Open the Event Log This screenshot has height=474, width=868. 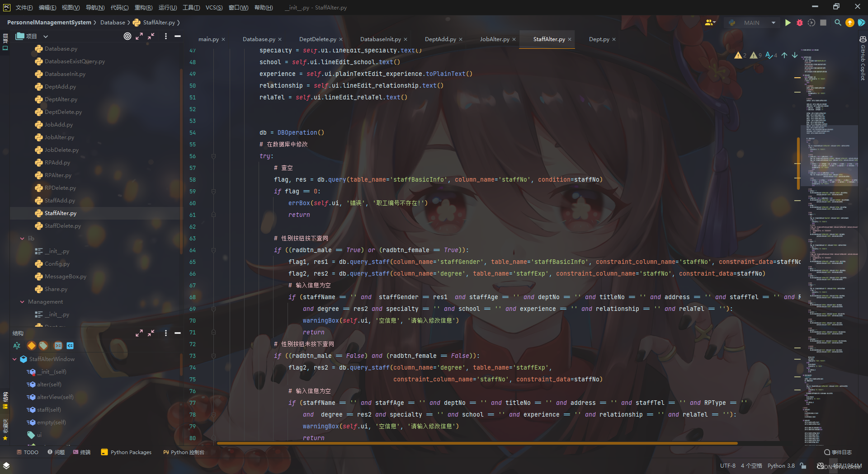point(838,452)
